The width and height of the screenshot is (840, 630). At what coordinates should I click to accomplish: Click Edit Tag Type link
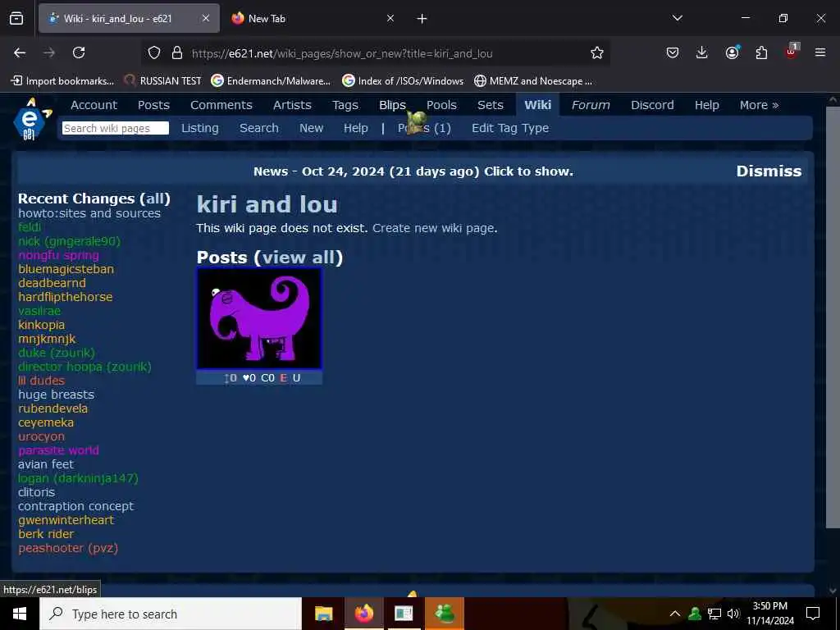pyautogui.click(x=510, y=128)
